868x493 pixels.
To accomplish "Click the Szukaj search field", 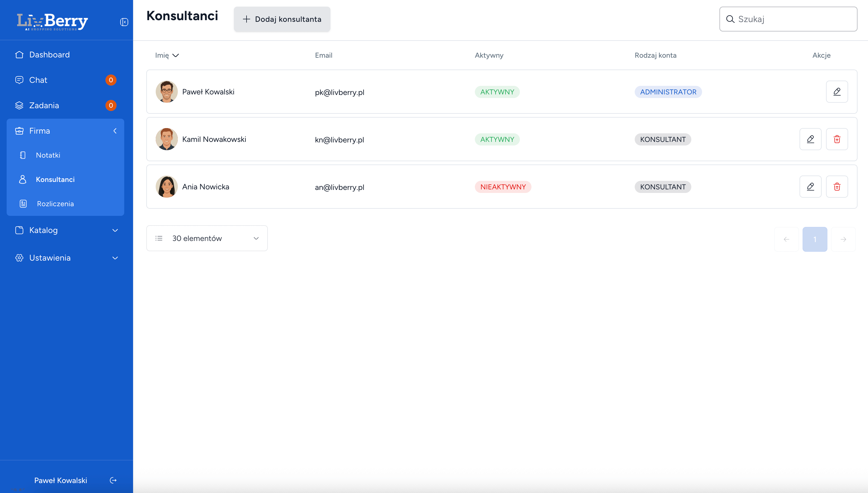I will point(792,19).
